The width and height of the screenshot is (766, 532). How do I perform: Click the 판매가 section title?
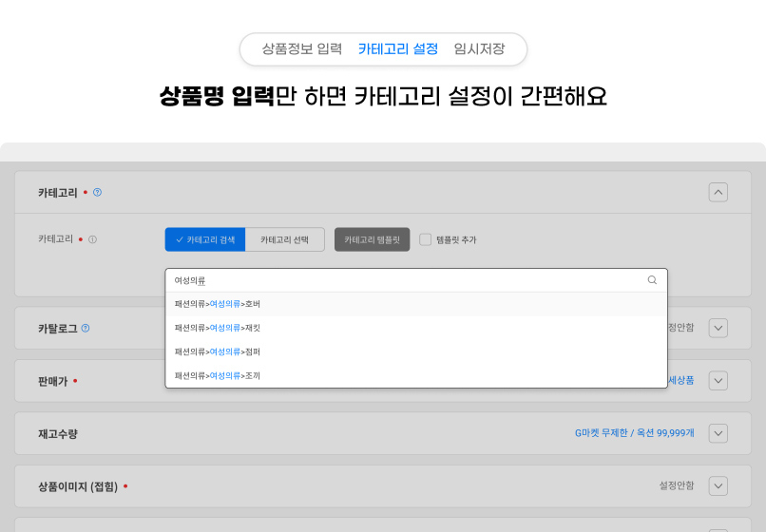coord(53,381)
